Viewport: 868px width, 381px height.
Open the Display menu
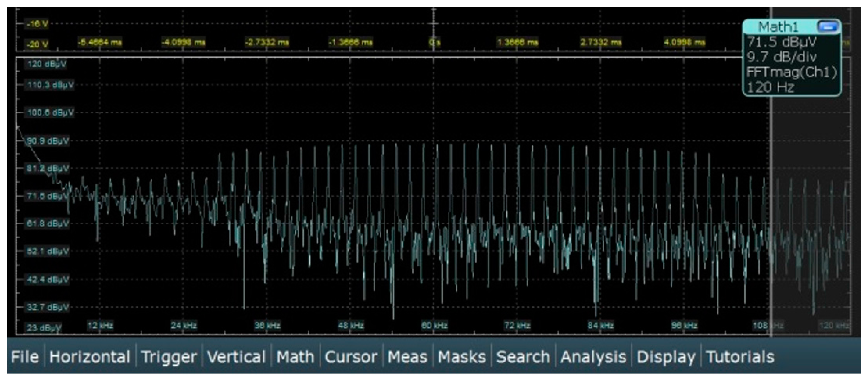tap(666, 357)
